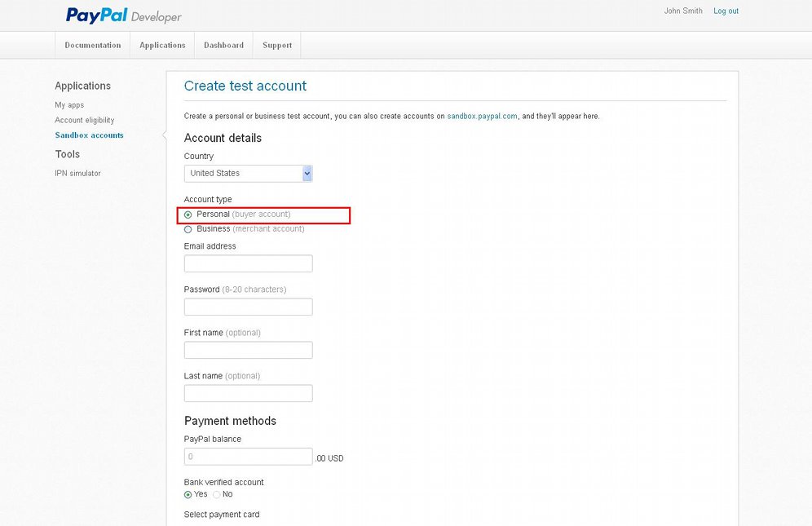The width and height of the screenshot is (812, 526).
Task: Focus the Email address field
Action: [248, 263]
